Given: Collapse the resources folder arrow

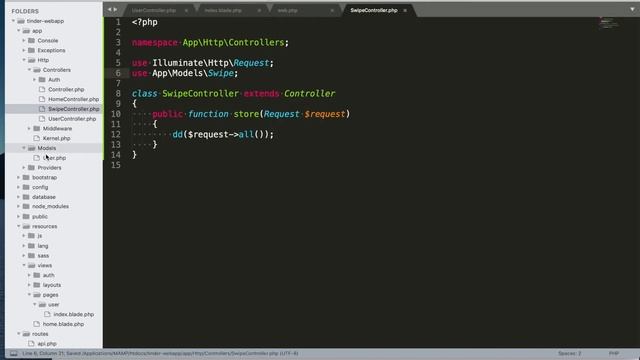Looking at the screenshot, I should tap(19, 226).
